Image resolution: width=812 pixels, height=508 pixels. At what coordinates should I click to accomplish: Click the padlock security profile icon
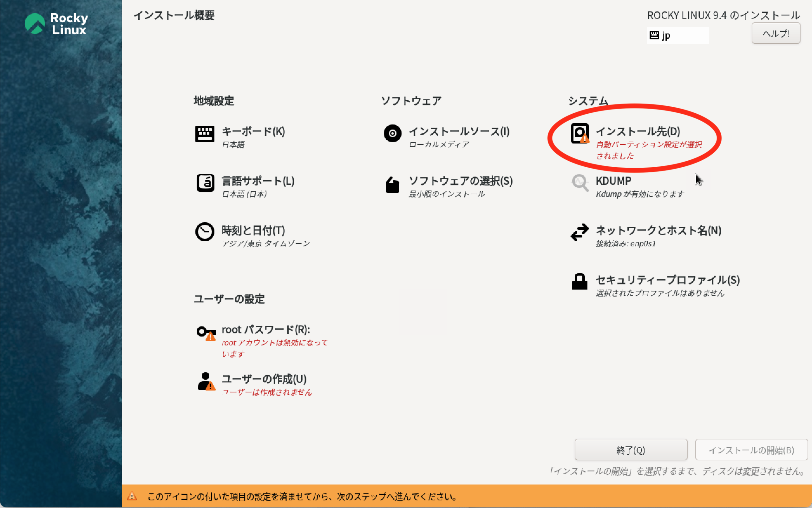580,281
